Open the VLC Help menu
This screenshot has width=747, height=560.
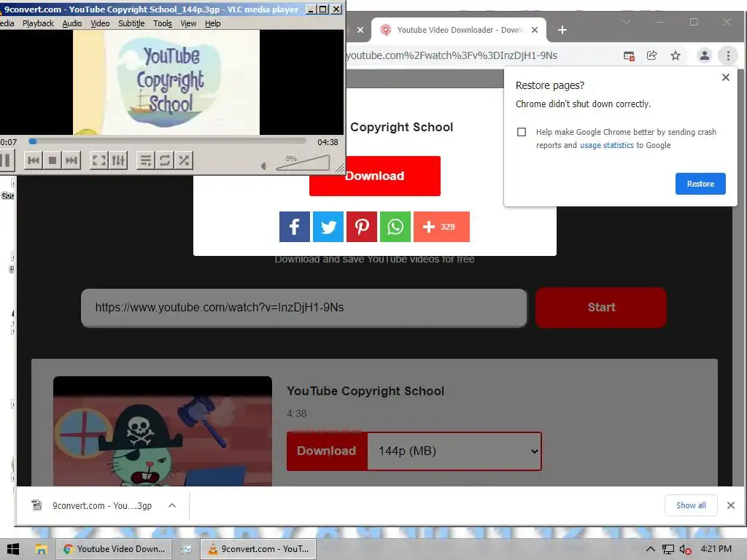pyautogui.click(x=213, y=23)
